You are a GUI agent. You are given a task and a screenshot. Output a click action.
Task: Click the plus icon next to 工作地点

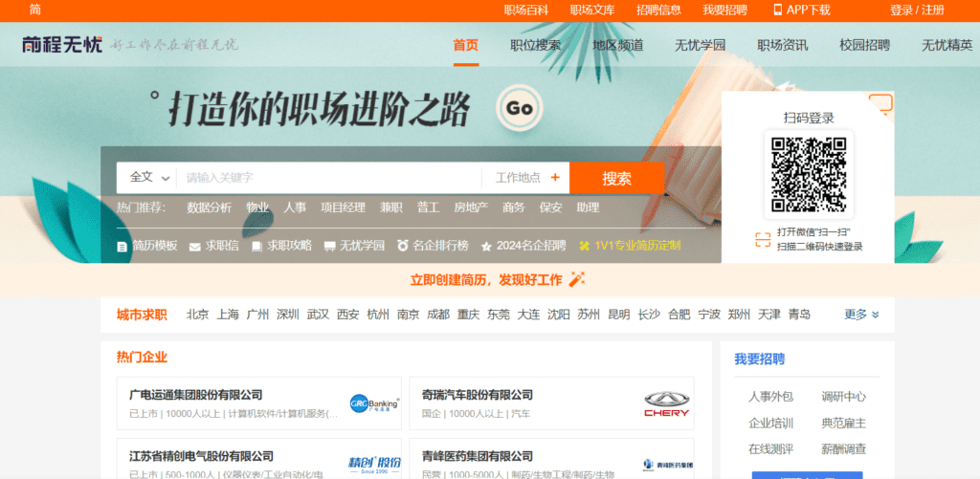(x=554, y=178)
